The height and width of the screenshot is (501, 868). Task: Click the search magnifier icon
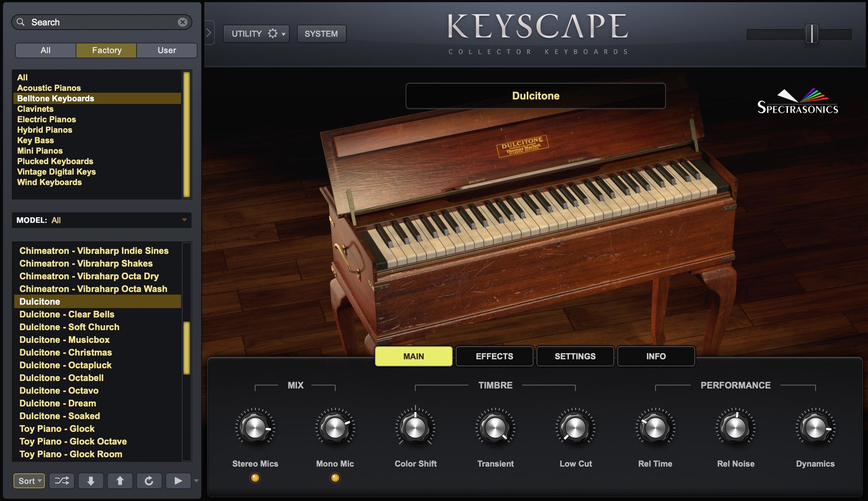coord(21,22)
